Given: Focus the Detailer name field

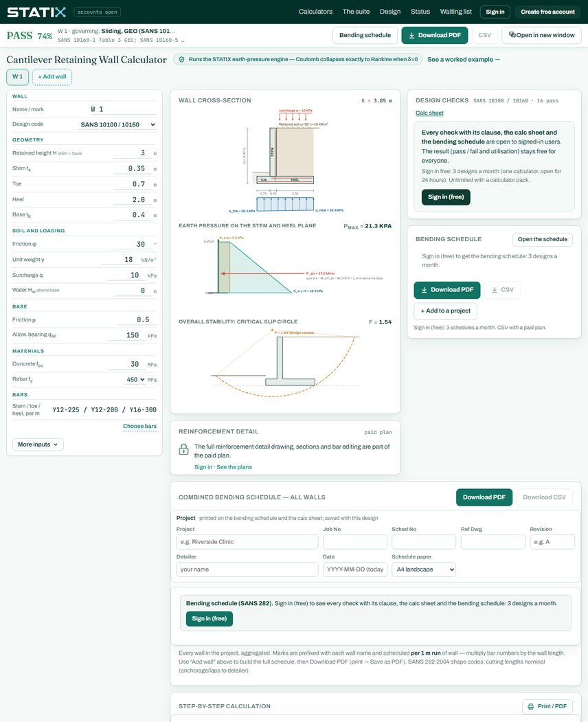Looking at the screenshot, I should coord(247,569).
